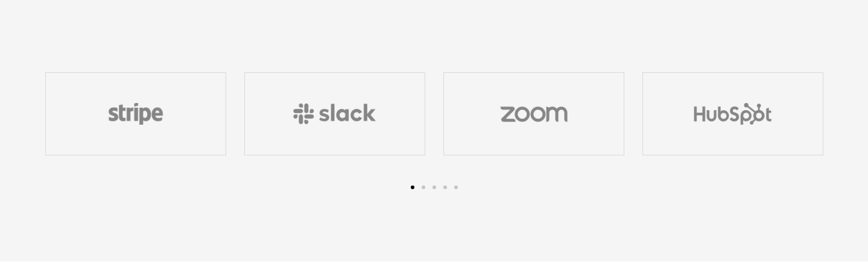The height and width of the screenshot is (262, 868).
Task: Select the Slack partner card
Action: pos(335,114)
